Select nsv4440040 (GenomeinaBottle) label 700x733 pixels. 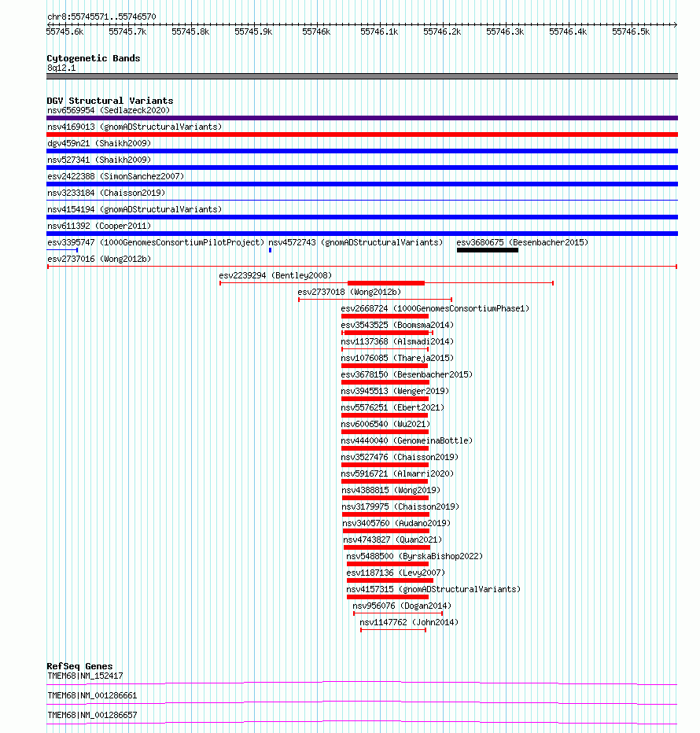click(x=407, y=441)
